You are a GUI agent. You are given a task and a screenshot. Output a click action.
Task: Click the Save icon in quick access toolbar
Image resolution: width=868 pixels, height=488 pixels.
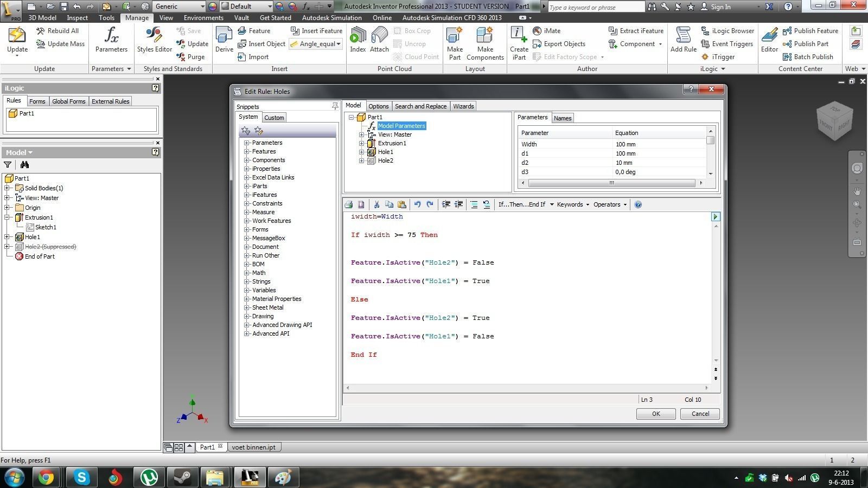(63, 7)
